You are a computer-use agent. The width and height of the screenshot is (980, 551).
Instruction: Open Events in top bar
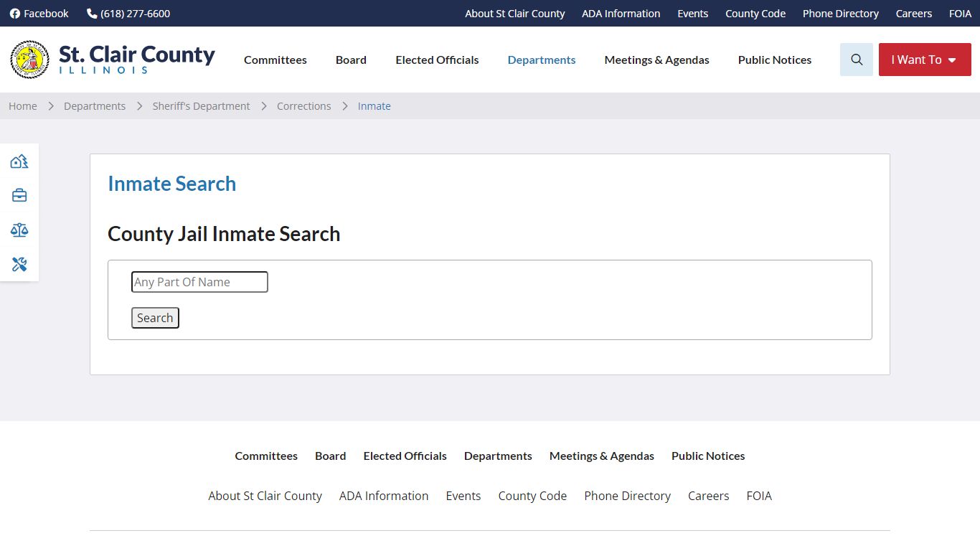tap(693, 14)
